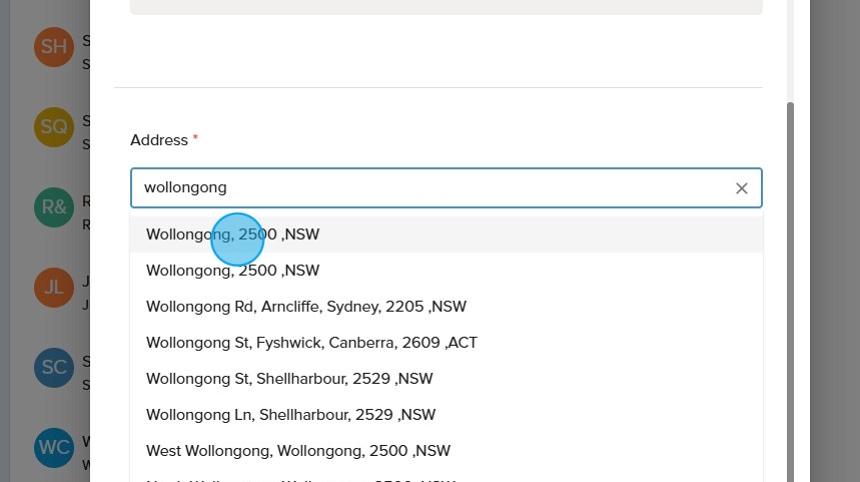860x482 pixels.
Task: Choose the first Wollongong, 2500 ,NSW suggestion
Action: pos(232,234)
